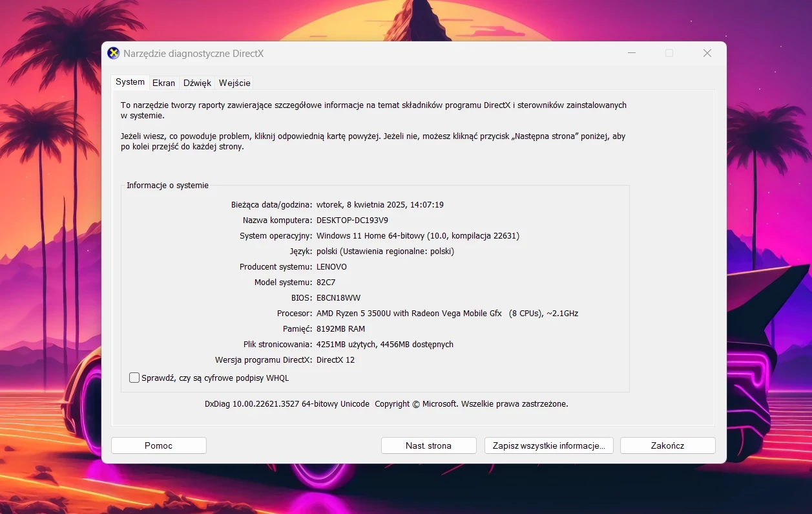This screenshot has height=514, width=812.
Task: Click the DirectX diagnostic tool title icon
Action: (x=113, y=53)
